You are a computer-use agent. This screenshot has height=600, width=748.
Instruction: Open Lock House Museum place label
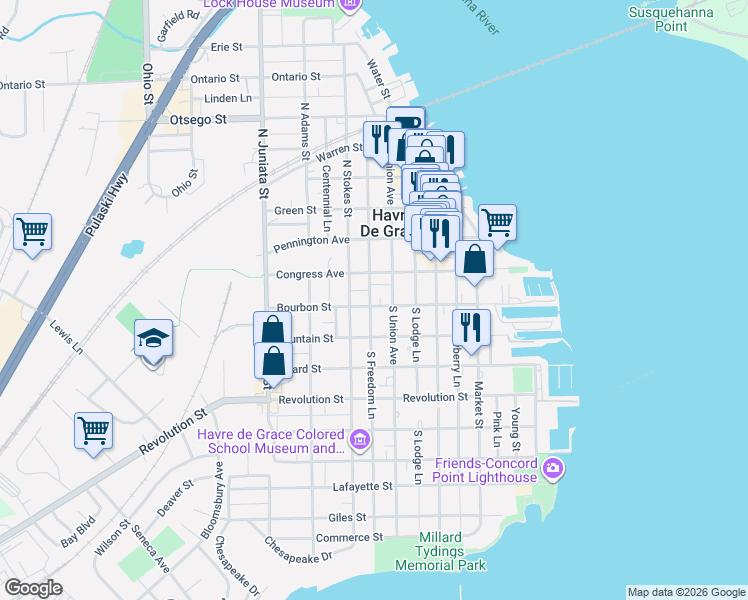click(269, 4)
